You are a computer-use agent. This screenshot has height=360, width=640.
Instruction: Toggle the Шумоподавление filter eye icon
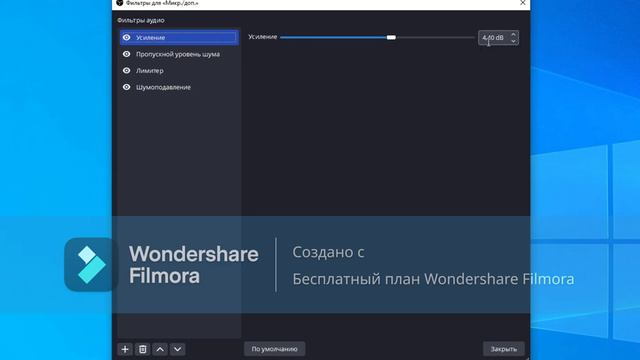(x=127, y=87)
